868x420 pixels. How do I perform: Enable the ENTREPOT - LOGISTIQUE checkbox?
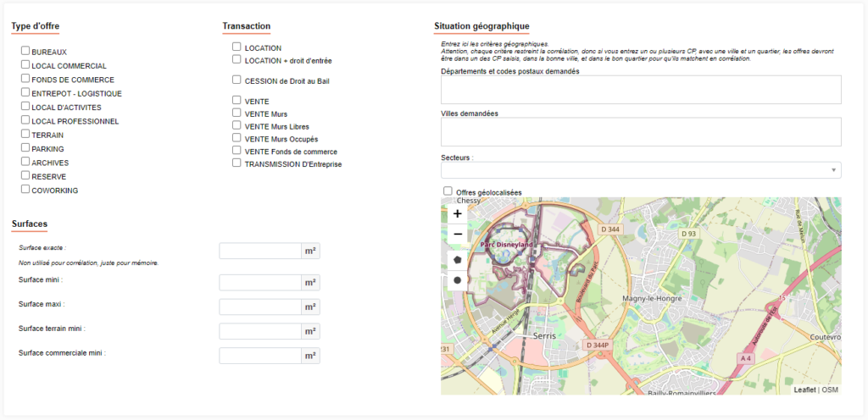pyautogui.click(x=25, y=92)
